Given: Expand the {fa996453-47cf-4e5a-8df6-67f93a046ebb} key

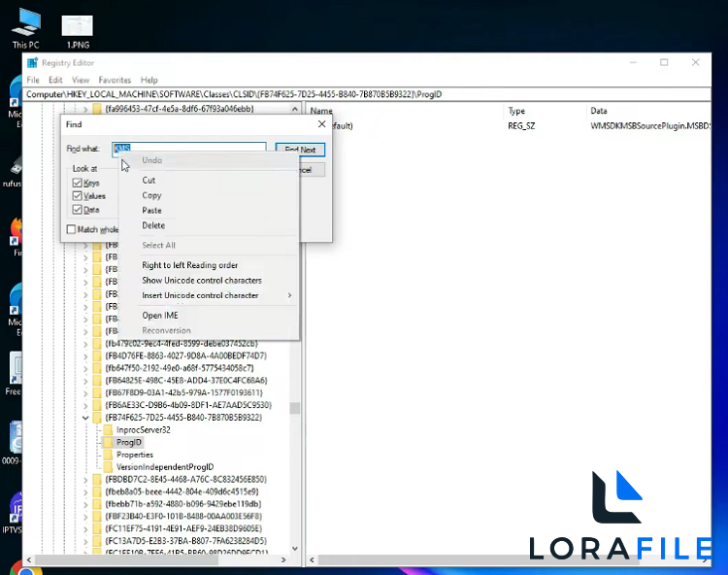Looking at the screenshot, I should pyautogui.click(x=85, y=109).
